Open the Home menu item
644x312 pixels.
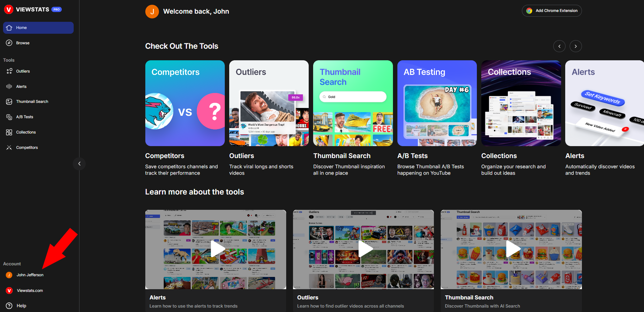click(38, 28)
